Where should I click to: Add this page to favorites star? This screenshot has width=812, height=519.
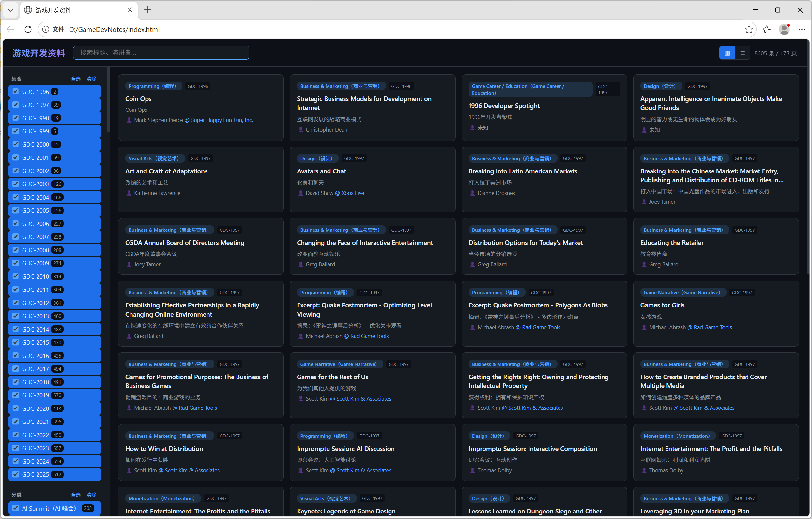(x=749, y=29)
